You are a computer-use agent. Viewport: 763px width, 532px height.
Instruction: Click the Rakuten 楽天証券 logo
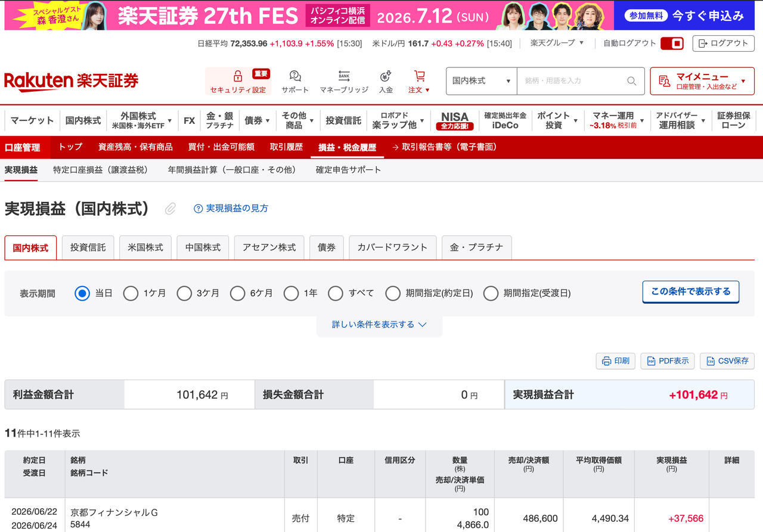[x=71, y=81]
